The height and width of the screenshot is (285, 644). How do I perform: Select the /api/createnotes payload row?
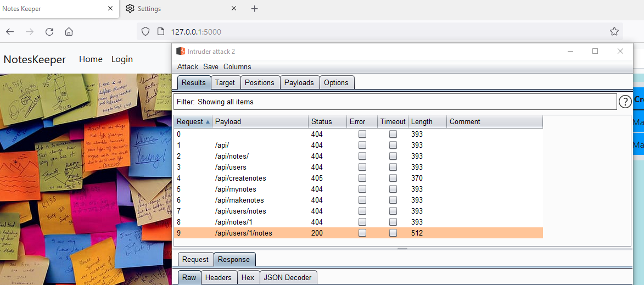coord(359,178)
